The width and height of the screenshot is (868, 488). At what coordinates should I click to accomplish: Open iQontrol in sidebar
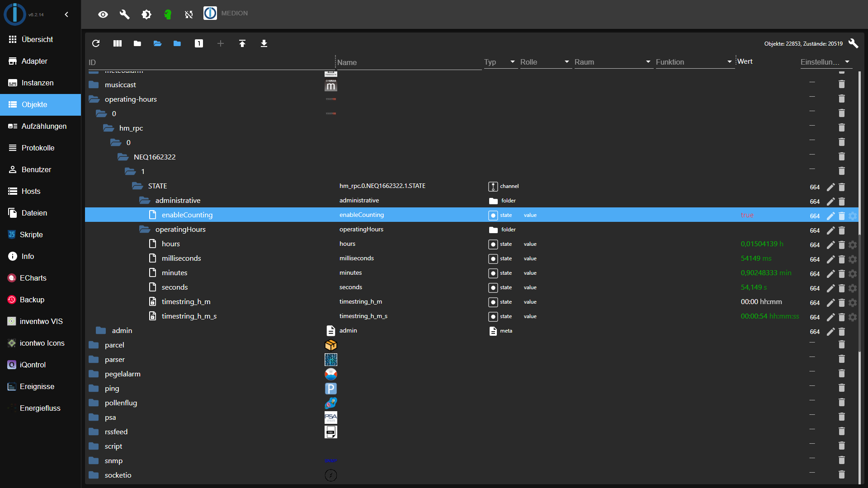pos(41,365)
